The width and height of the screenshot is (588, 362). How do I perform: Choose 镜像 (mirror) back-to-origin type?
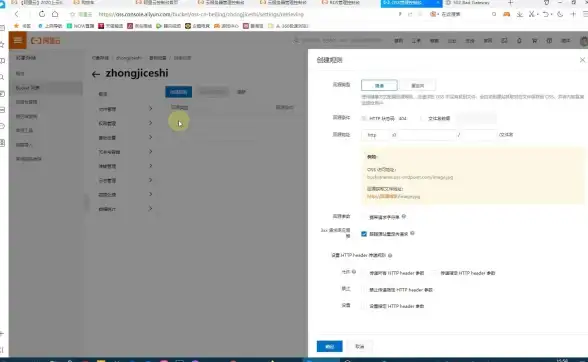[379, 86]
